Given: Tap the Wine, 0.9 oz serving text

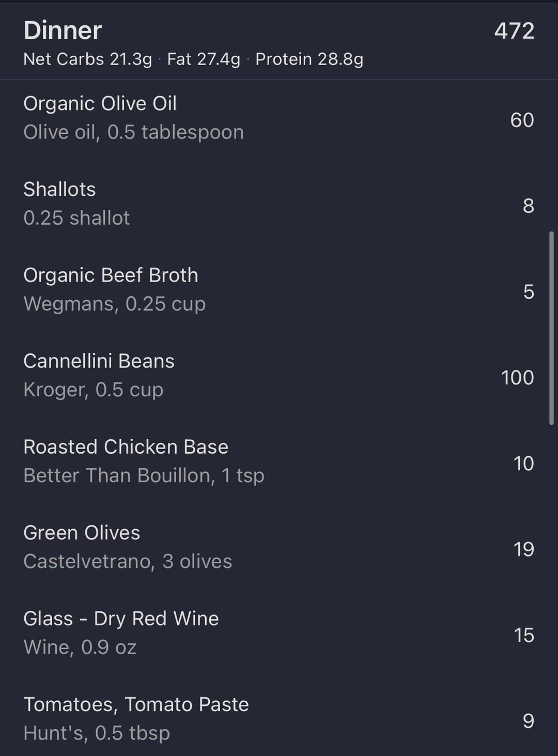Looking at the screenshot, I should coord(80,647).
